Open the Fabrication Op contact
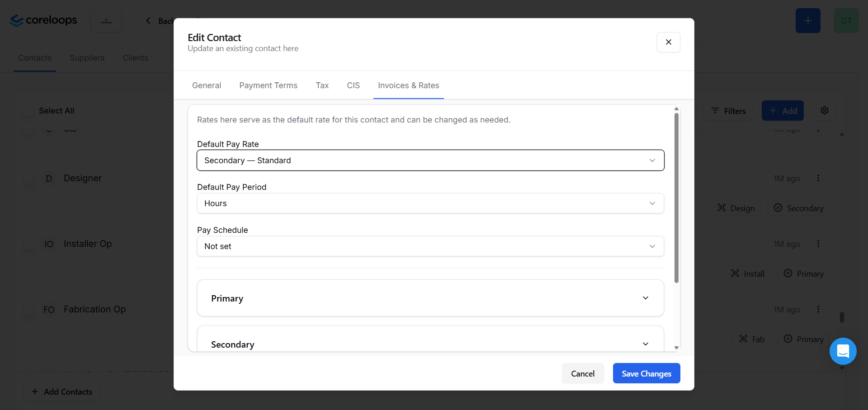Image resolution: width=868 pixels, height=410 pixels. tap(95, 309)
